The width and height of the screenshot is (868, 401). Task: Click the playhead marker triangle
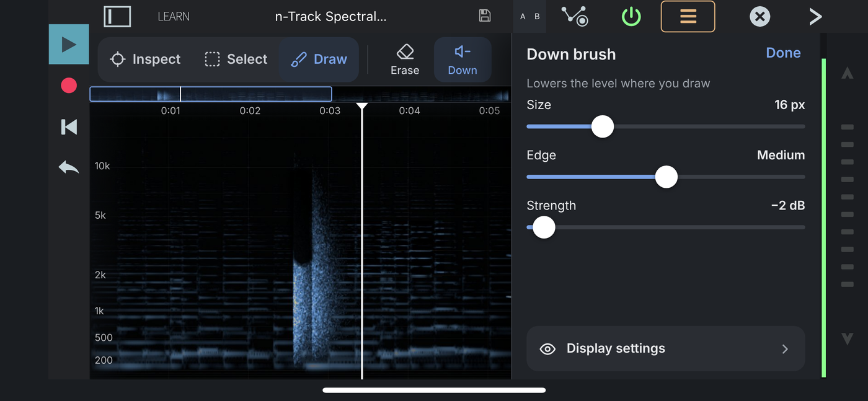coord(362,107)
